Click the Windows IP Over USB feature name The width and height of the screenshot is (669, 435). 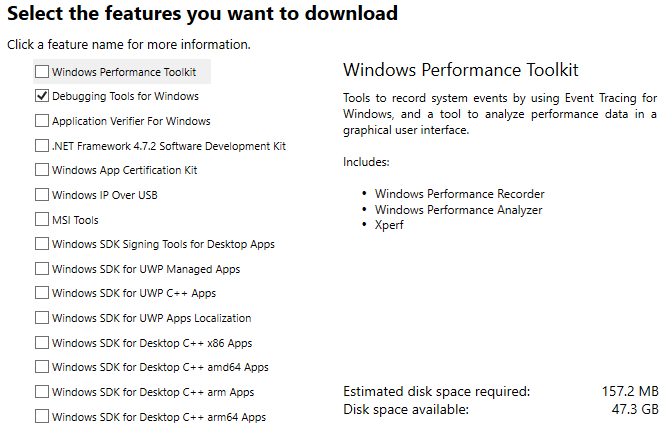pos(104,195)
